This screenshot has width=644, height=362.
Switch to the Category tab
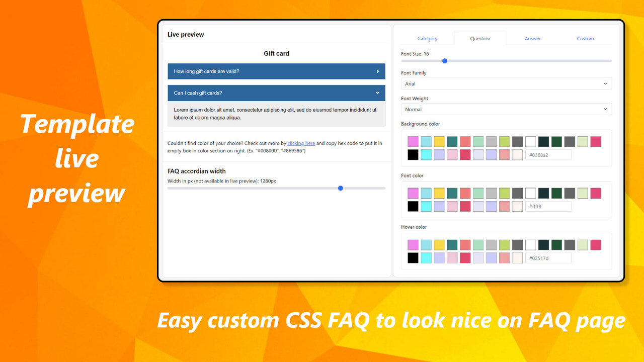(x=427, y=38)
